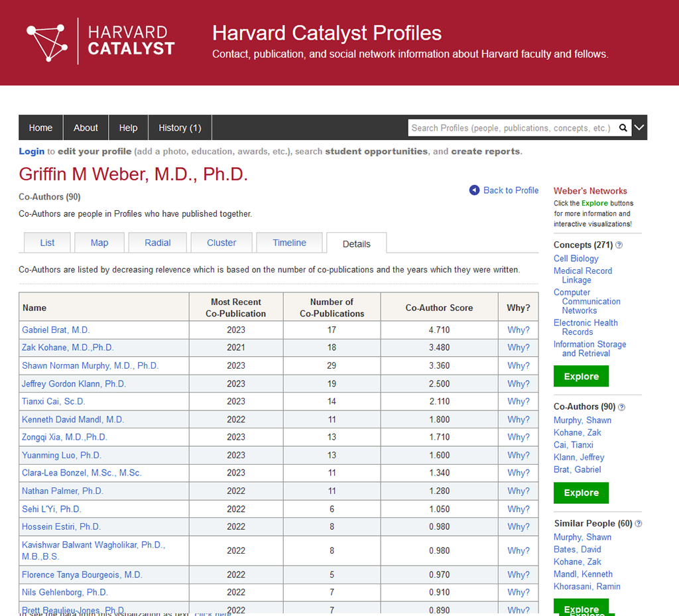Click the Number of Co-Publications header
This screenshot has height=616, width=679.
coord(332,308)
